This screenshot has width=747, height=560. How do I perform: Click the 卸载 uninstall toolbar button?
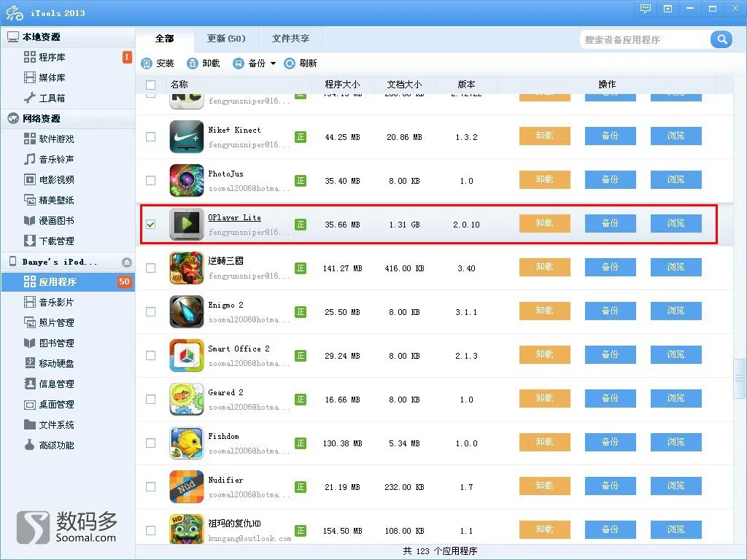pos(204,63)
